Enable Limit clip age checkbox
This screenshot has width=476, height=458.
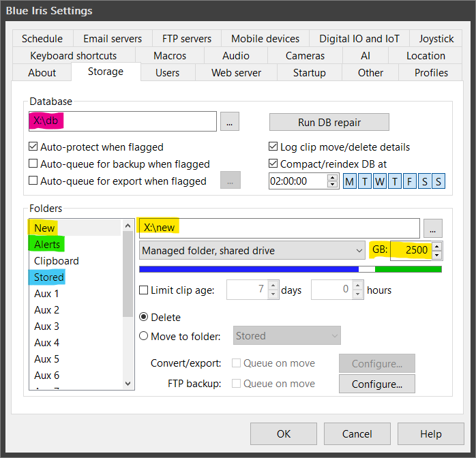[177, 290]
